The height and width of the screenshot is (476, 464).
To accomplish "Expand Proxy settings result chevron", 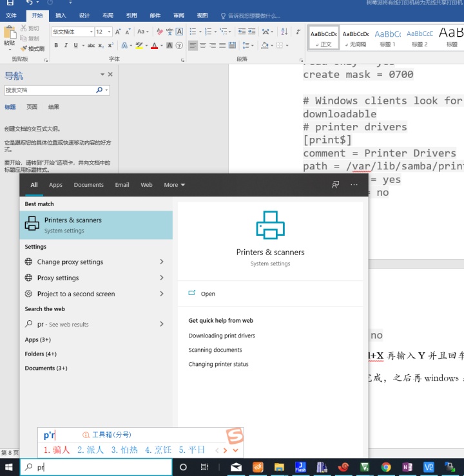I will (x=162, y=278).
